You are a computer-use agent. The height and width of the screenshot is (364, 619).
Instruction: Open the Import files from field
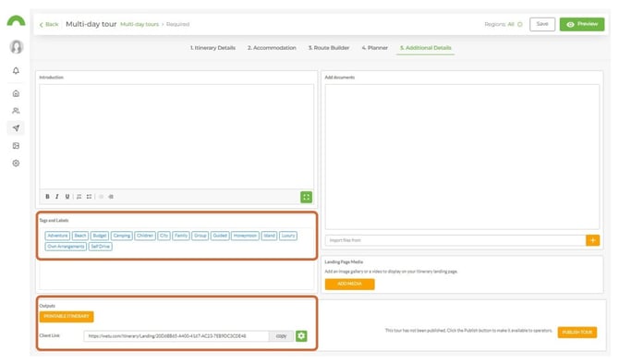(x=455, y=240)
